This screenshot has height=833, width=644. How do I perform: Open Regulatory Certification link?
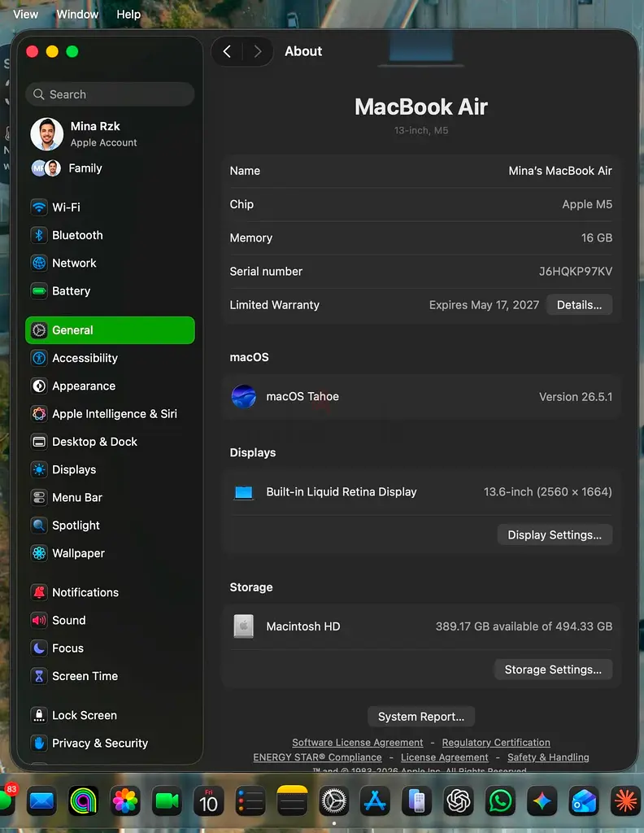[496, 743]
